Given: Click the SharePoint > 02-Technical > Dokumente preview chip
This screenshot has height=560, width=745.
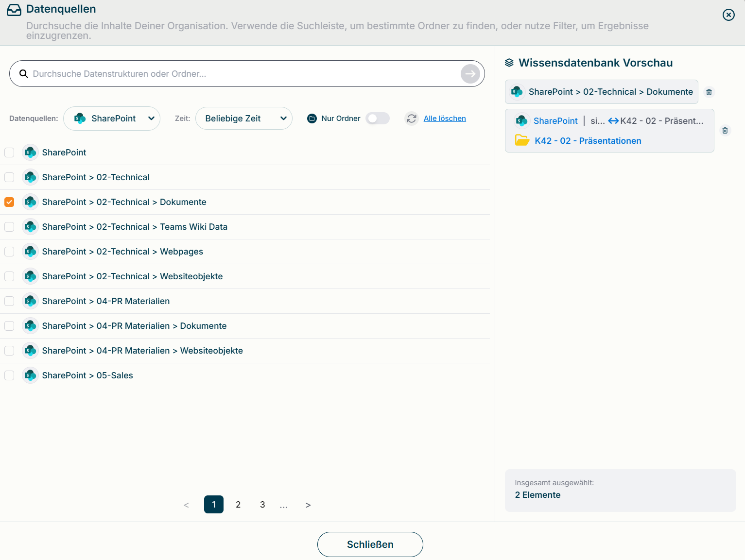Looking at the screenshot, I should tap(602, 92).
